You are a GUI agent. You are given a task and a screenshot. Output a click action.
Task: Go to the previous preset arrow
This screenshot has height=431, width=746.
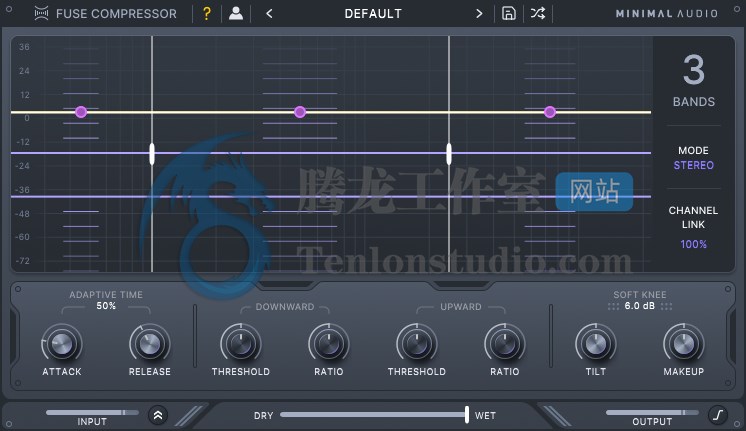point(269,14)
